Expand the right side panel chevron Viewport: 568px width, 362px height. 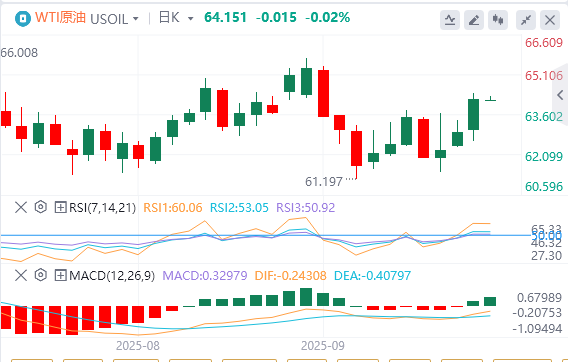(560, 95)
